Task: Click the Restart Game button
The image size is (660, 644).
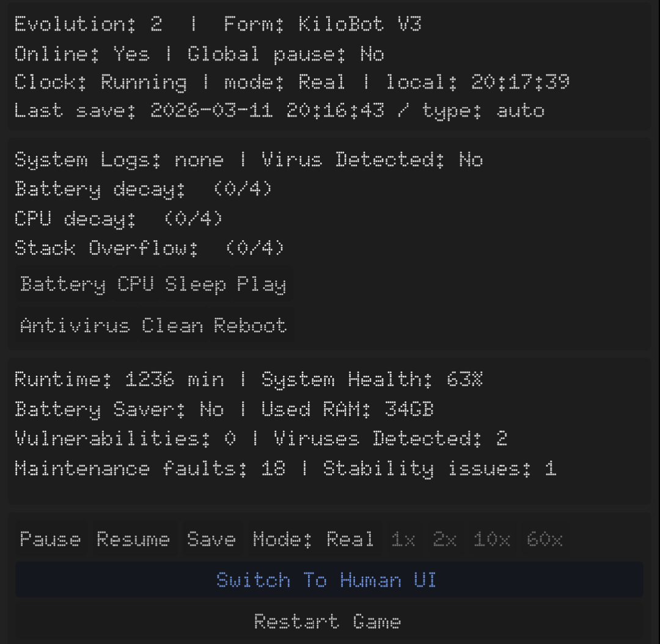Action: coord(327,622)
